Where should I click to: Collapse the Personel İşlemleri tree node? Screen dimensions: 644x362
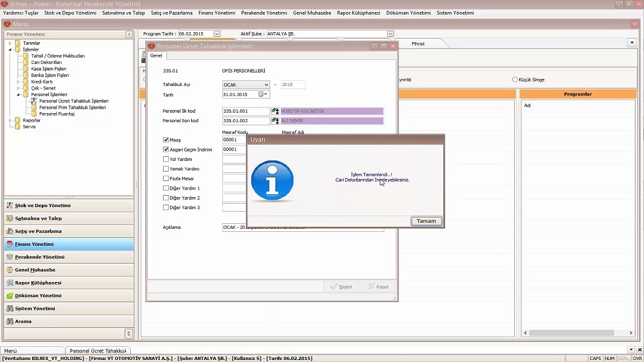18,95
